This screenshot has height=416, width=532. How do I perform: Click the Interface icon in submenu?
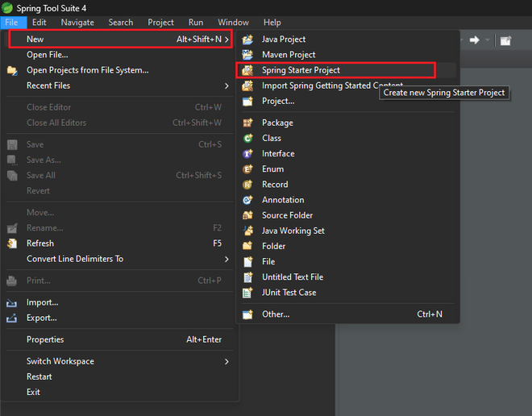point(247,154)
